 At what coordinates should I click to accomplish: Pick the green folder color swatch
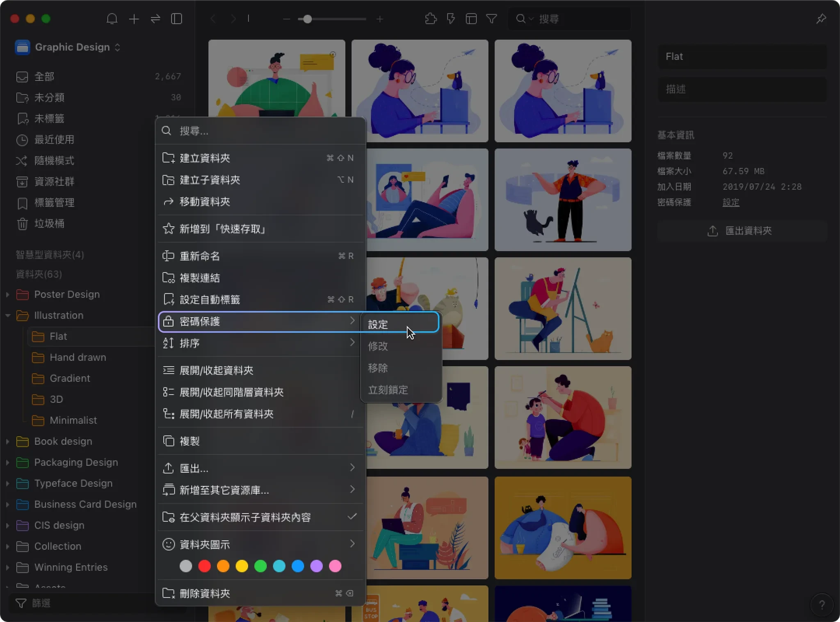(260, 566)
